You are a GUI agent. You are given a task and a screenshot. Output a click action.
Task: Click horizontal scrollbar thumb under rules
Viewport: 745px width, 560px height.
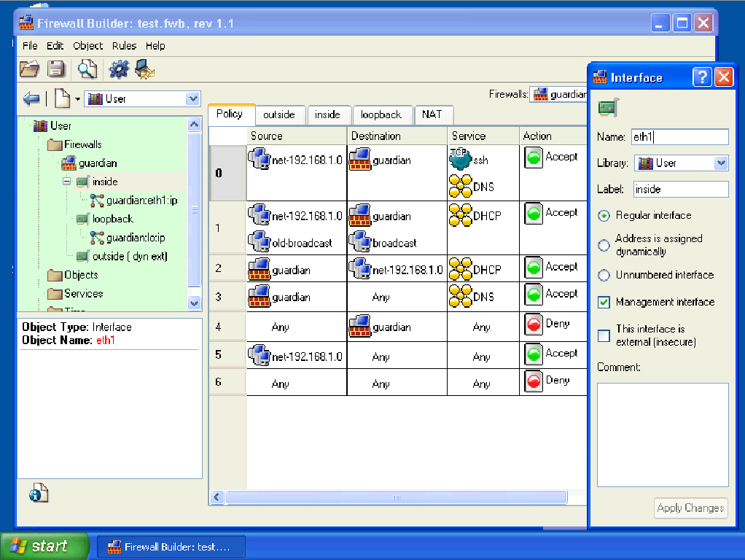pos(397,498)
